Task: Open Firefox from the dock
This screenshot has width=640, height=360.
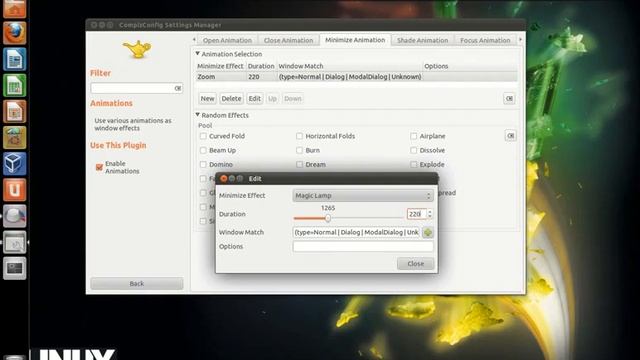Action: [x=15, y=33]
